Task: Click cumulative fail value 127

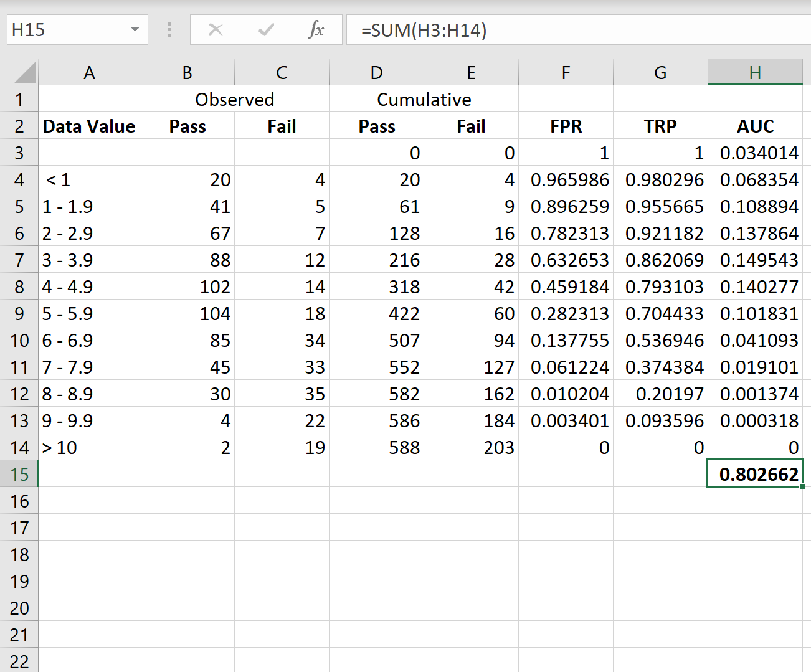Action: [x=471, y=367]
